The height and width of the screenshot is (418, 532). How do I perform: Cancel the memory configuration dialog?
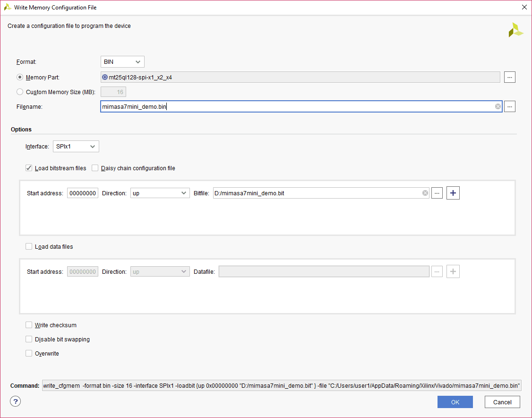click(502, 402)
